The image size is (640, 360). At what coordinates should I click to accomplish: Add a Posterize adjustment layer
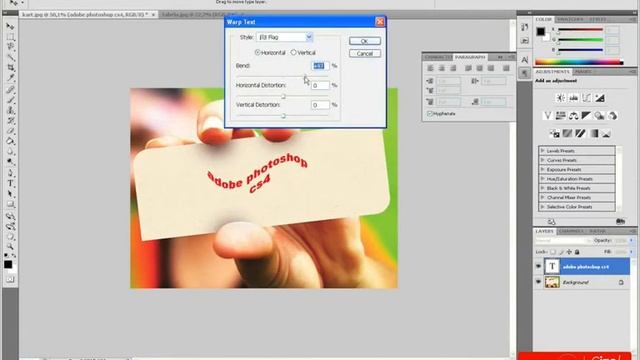point(567,133)
